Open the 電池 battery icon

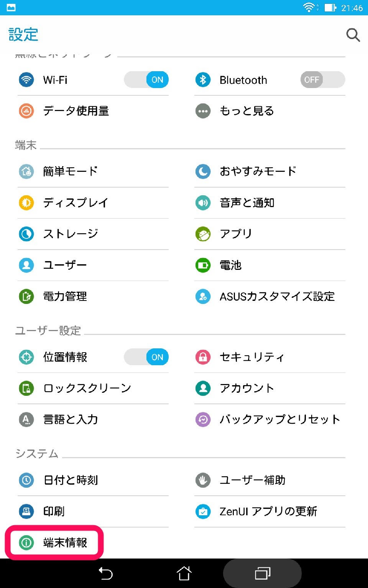[203, 265]
